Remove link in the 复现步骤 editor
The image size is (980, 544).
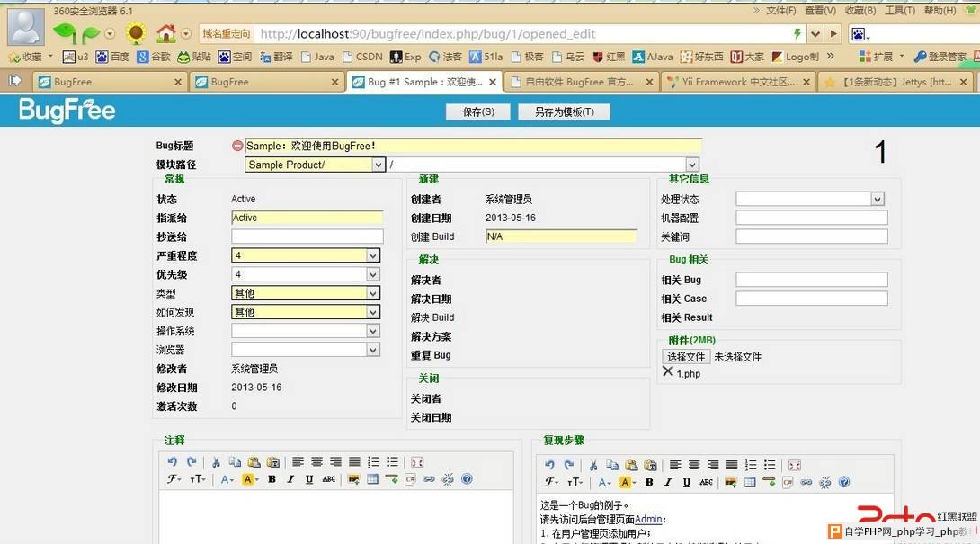(x=825, y=482)
